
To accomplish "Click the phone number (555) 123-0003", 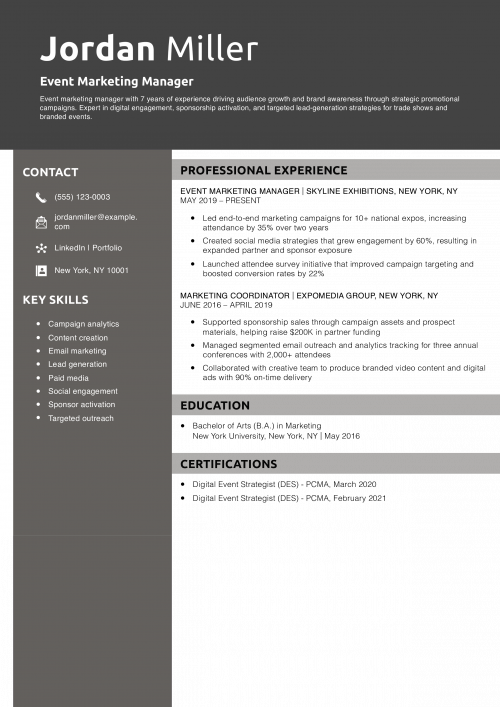I will coord(82,197).
